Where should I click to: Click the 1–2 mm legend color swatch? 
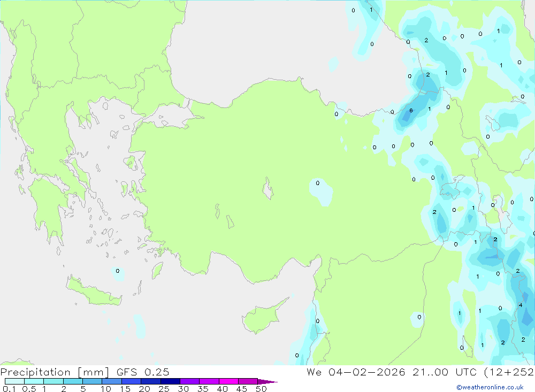pos(53,381)
